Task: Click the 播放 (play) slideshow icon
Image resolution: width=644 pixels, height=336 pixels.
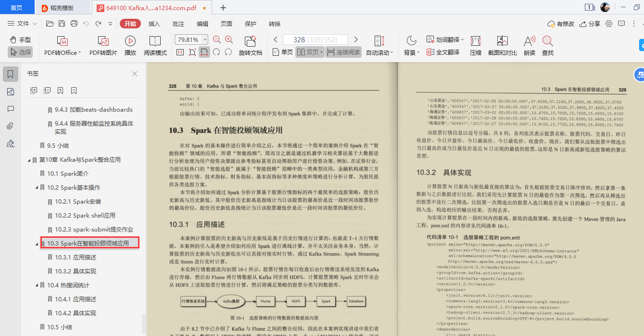Action: point(130,46)
